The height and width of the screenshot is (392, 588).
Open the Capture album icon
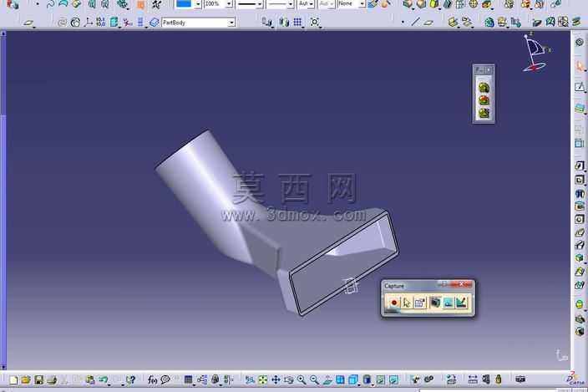click(449, 303)
